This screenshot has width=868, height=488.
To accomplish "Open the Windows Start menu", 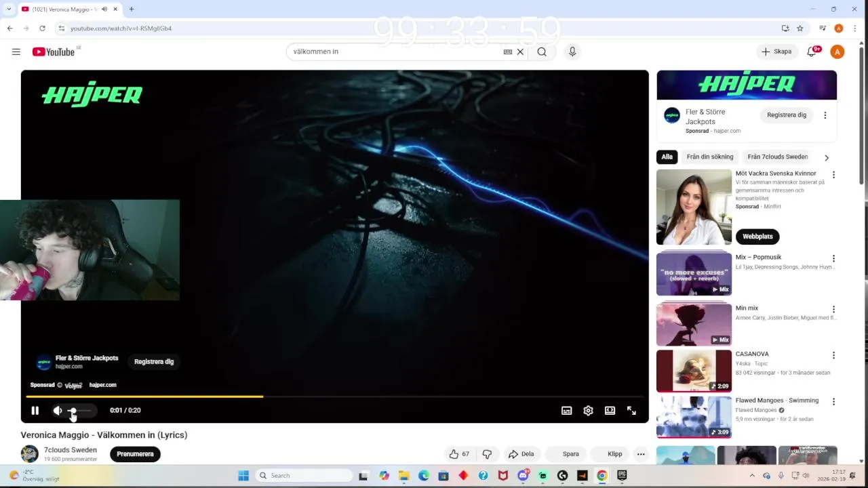I will pos(243,476).
